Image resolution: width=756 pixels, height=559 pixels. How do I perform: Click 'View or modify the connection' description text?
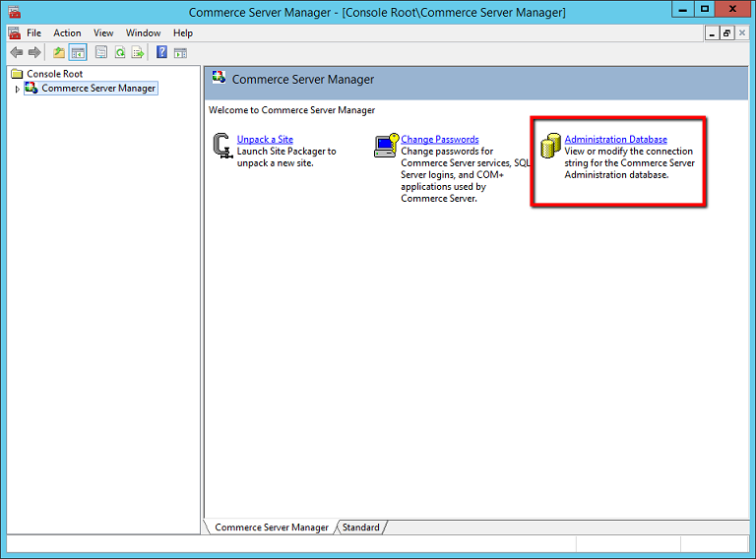629,152
